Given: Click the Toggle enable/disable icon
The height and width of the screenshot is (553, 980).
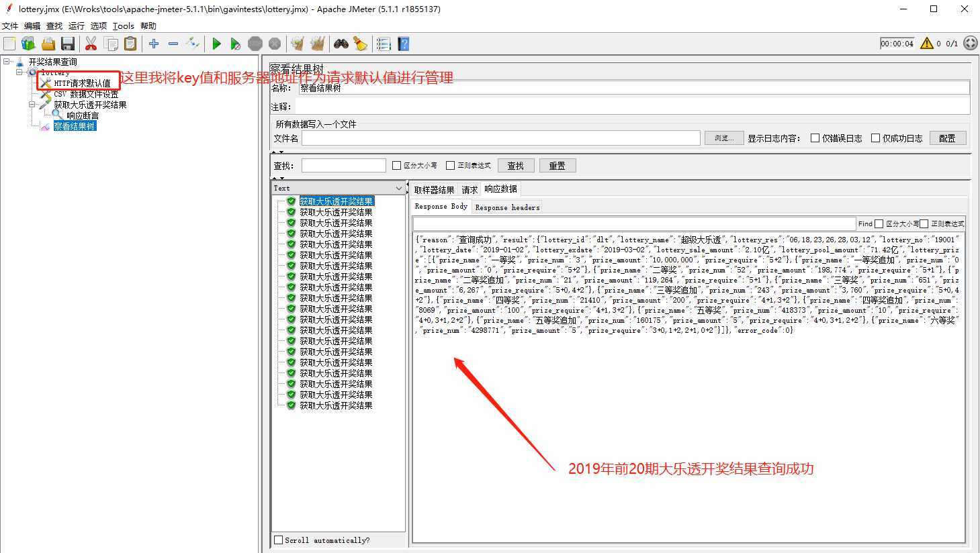Looking at the screenshot, I should tap(193, 44).
